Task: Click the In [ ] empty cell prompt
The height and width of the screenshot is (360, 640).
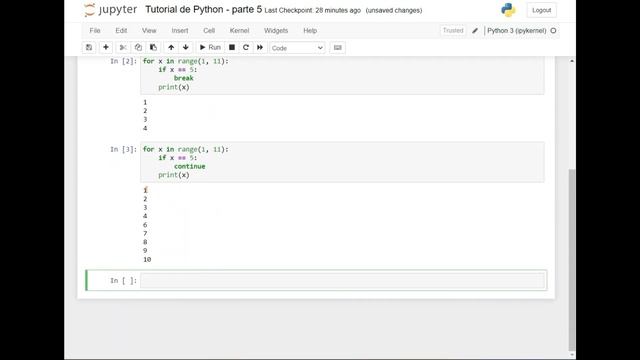Action: point(123,280)
